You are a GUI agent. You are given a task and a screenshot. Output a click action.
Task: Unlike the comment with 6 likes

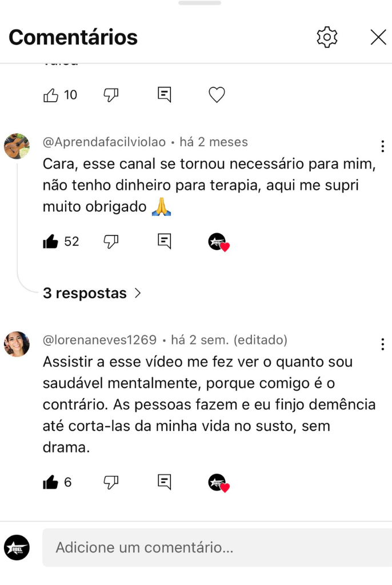click(51, 483)
